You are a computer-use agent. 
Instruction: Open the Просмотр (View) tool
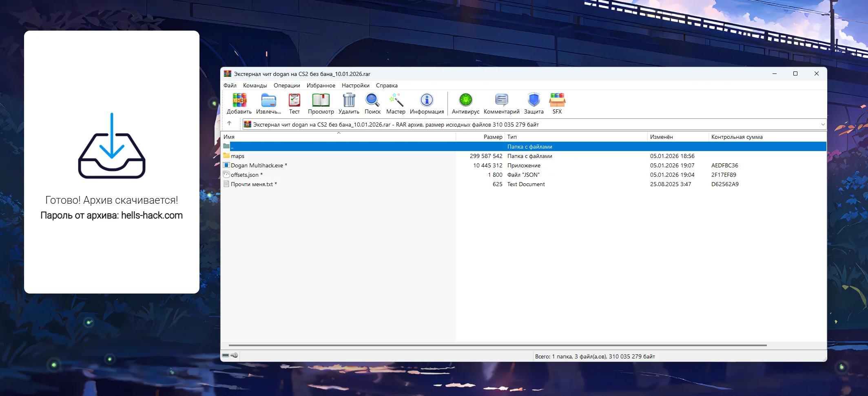pyautogui.click(x=321, y=100)
